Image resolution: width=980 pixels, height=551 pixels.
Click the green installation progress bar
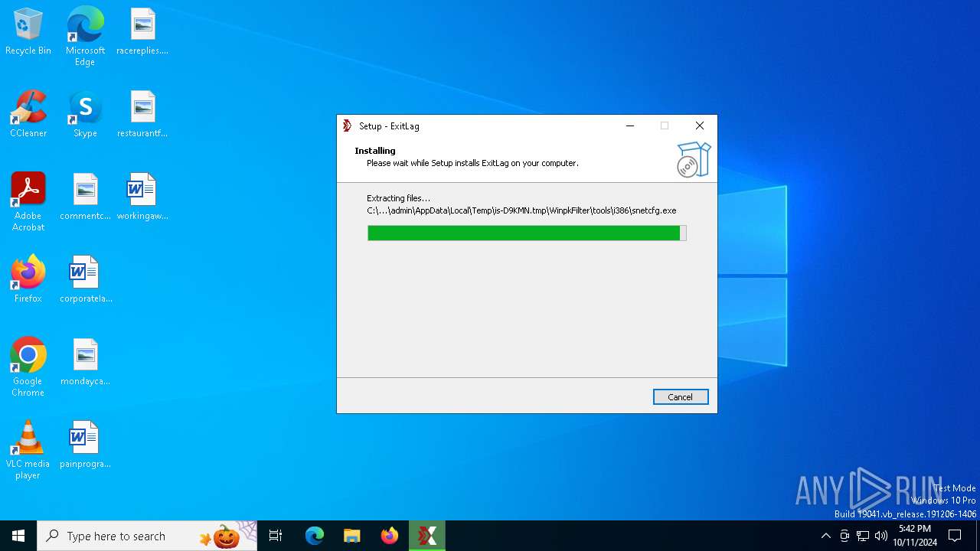tap(527, 233)
